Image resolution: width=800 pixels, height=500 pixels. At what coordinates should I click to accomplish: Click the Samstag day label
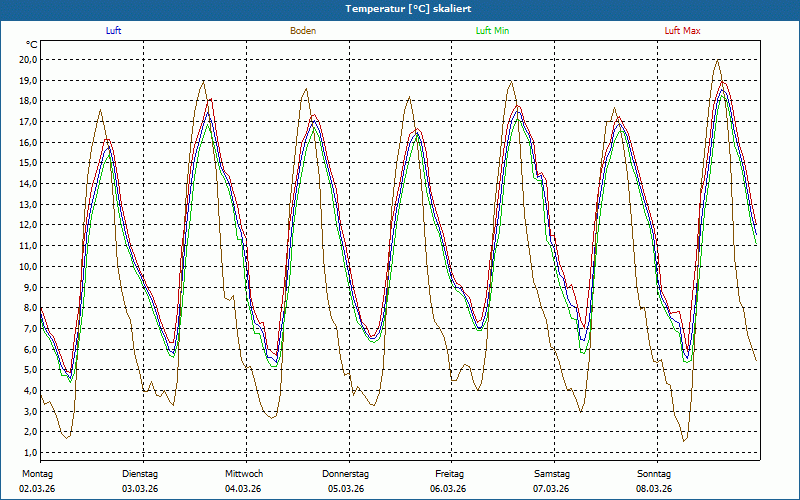point(552,474)
